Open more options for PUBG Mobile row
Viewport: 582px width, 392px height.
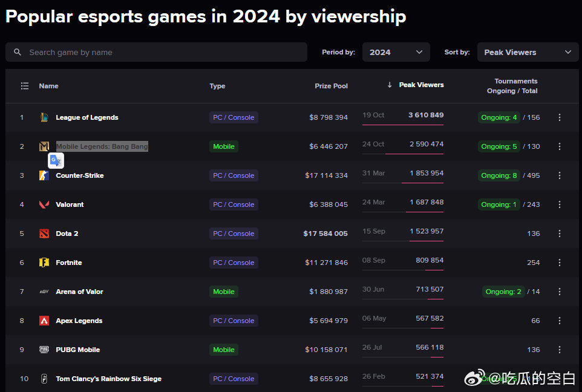click(560, 349)
